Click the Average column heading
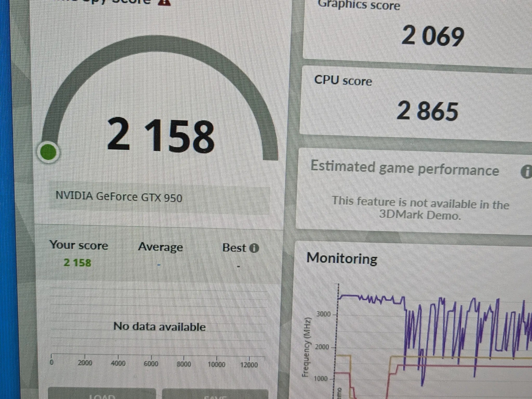The width and height of the screenshot is (532, 399). click(x=161, y=247)
